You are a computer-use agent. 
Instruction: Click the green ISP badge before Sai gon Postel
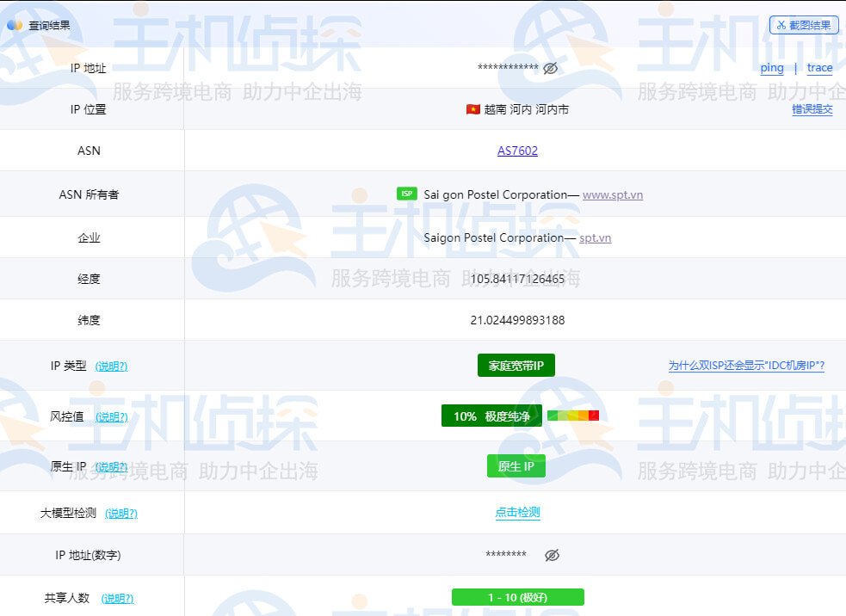point(407,194)
